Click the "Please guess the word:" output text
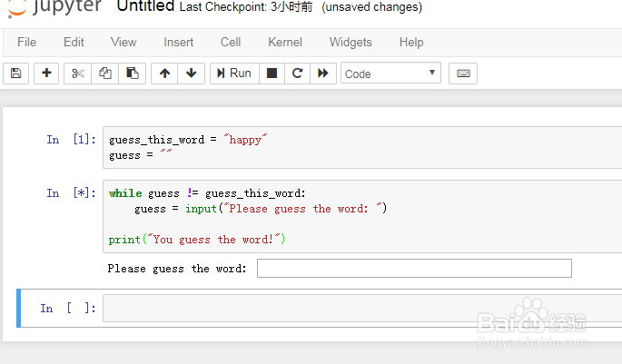Screen dimensions: 622x364 coord(177,269)
